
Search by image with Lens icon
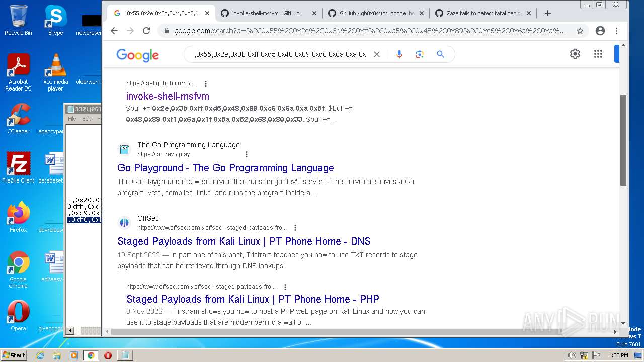[x=420, y=54]
